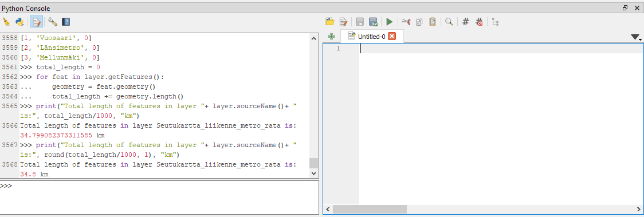The image size is (644, 217).
Task: Copy selection with the copy icon
Action: click(419, 22)
